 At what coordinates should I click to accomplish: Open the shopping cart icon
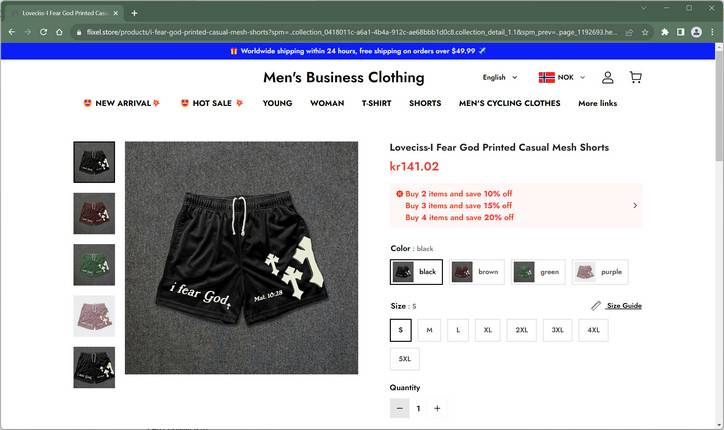coord(635,77)
